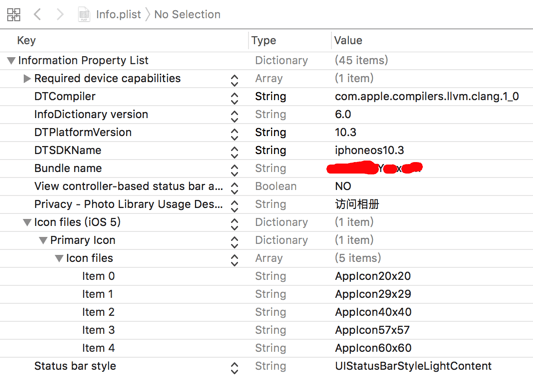533x375 pixels.
Task: Collapse the Icon files (iOS 5) dictionary
Action: pos(27,222)
